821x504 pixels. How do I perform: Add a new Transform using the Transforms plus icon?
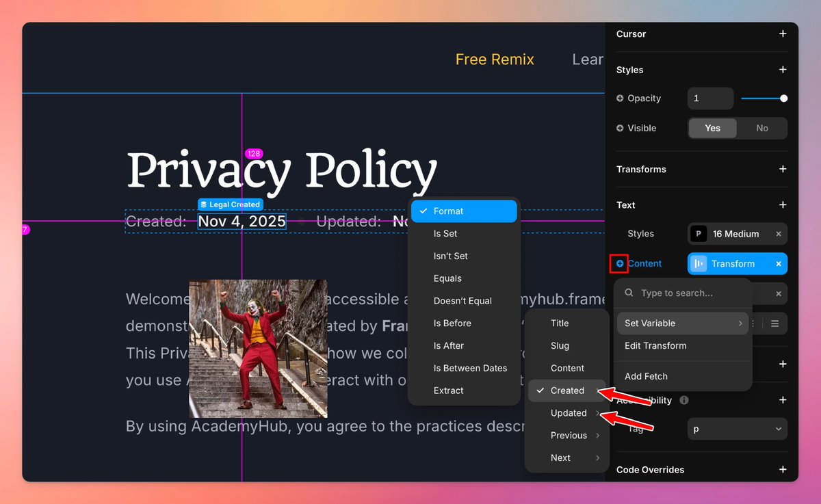[x=783, y=169]
